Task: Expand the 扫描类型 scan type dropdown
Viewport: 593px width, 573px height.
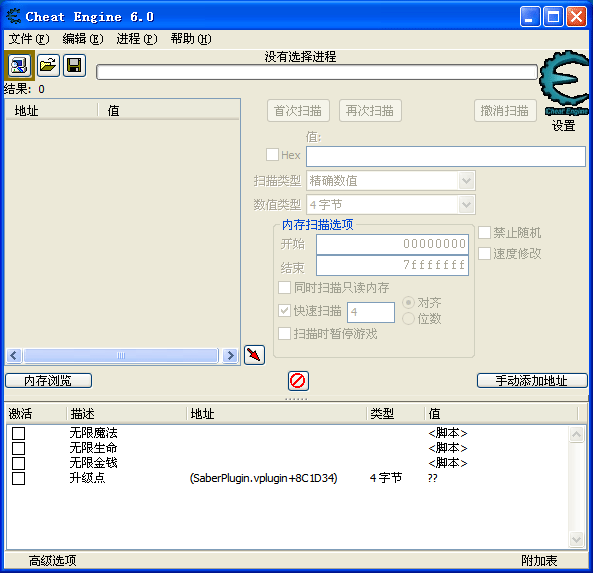Action: click(466, 181)
